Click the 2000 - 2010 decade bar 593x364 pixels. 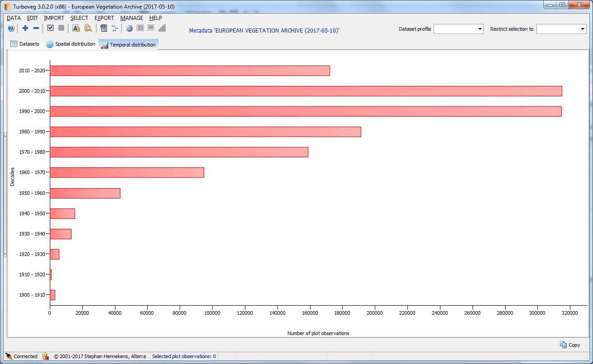(x=306, y=91)
